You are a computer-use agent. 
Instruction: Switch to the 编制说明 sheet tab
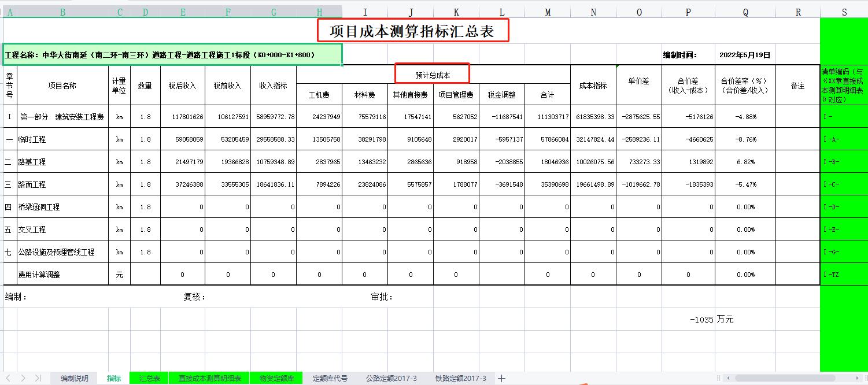[75, 377]
